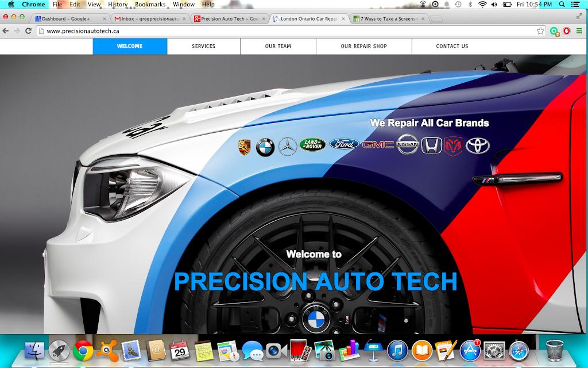Close the Dashboard – Google+ tab

pyautogui.click(x=105, y=19)
